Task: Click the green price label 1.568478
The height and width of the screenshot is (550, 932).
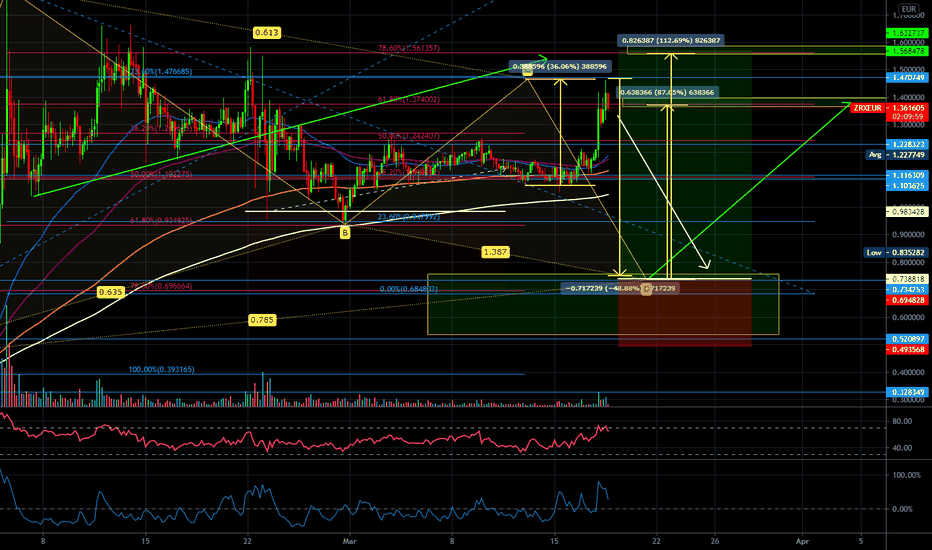Action: click(x=908, y=52)
